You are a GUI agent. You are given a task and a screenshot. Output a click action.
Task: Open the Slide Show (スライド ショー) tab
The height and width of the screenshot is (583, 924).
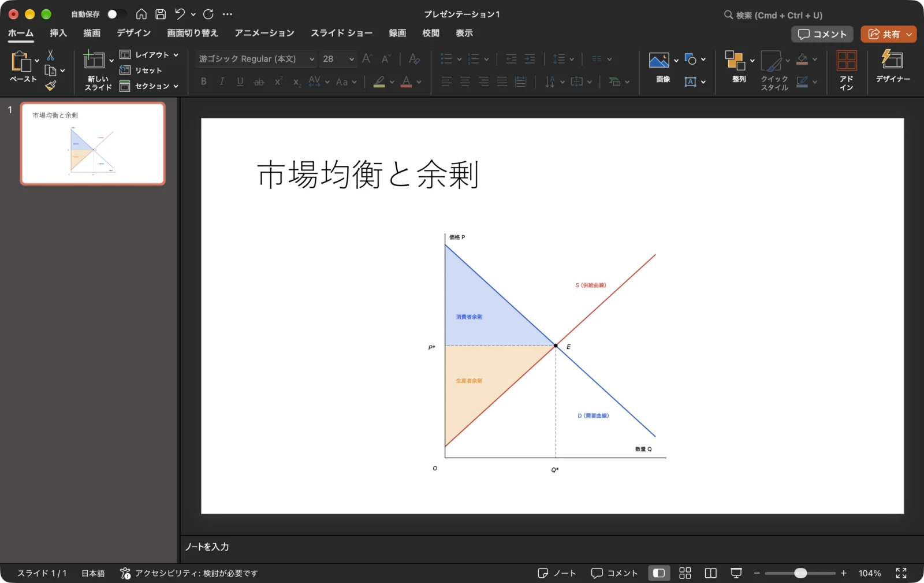pos(342,33)
